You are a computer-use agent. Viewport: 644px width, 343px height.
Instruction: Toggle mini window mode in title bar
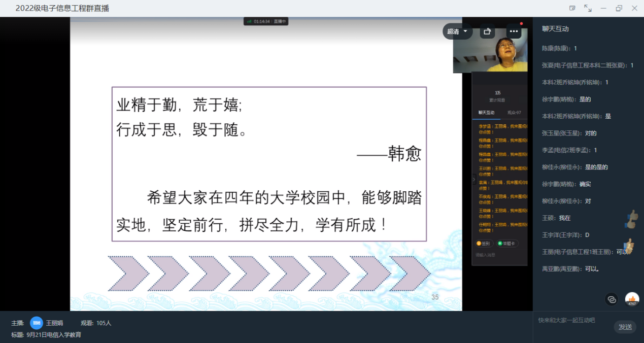(572, 8)
